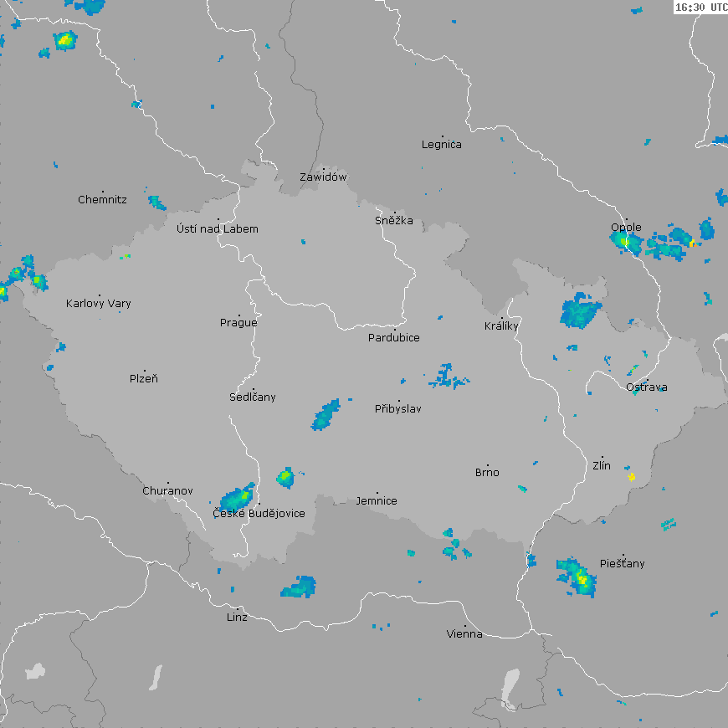The height and width of the screenshot is (728, 728).
Task: Select Ostrava on the map
Action: point(646,387)
